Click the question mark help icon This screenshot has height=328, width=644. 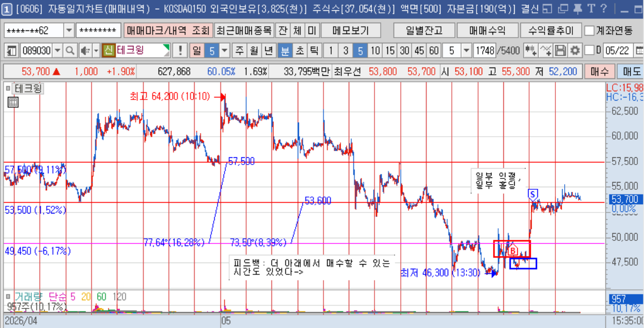pos(603,8)
